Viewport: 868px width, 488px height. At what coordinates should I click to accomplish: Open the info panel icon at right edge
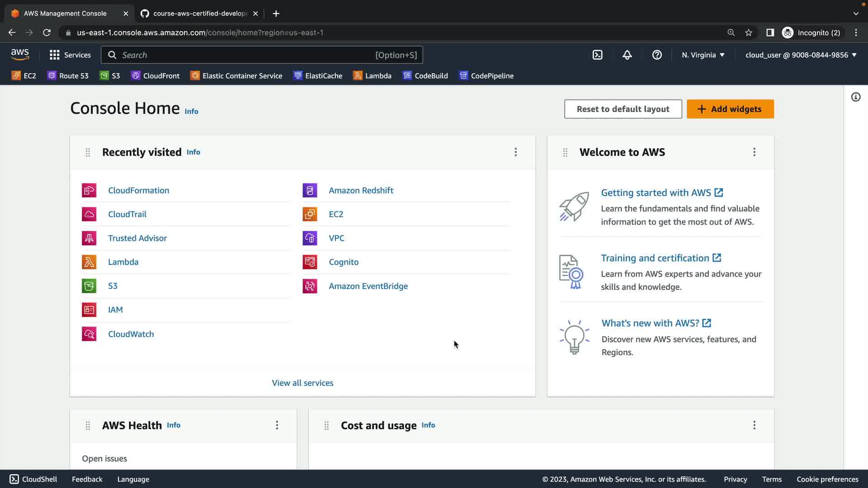(x=855, y=97)
